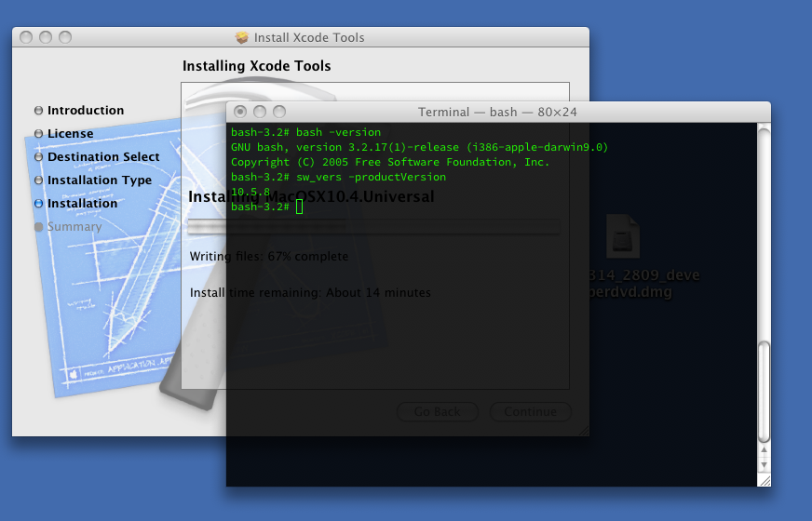This screenshot has height=521, width=812.
Task: Click the Terminal scroll up arrow
Action: [x=764, y=450]
